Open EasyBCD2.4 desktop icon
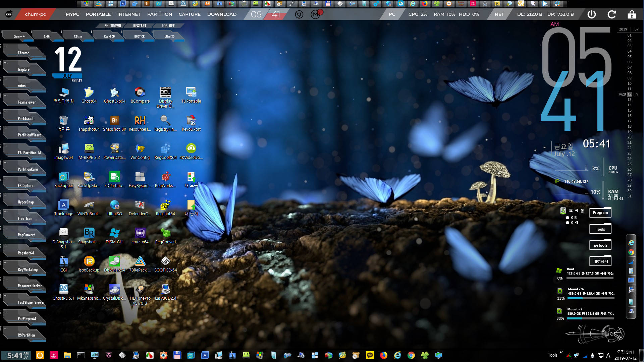Image resolution: width=644 pixels, height=362 pixels. click(165, 292)
